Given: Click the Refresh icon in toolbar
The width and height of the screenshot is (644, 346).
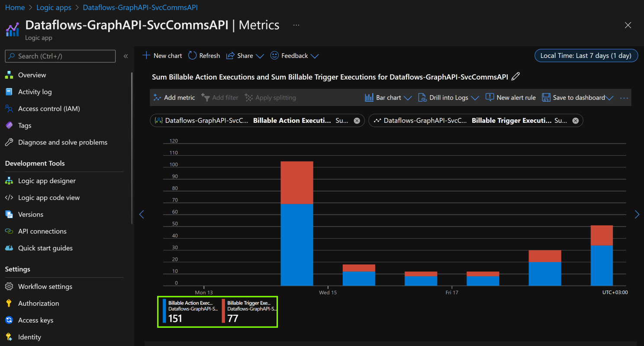Looking at the screenshot, I should [x=193, y=56].
